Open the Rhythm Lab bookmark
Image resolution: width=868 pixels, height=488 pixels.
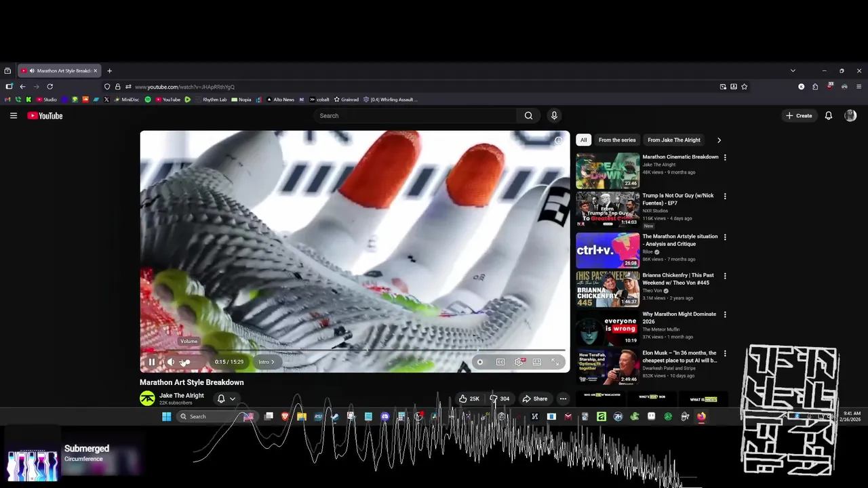point(211,100)
